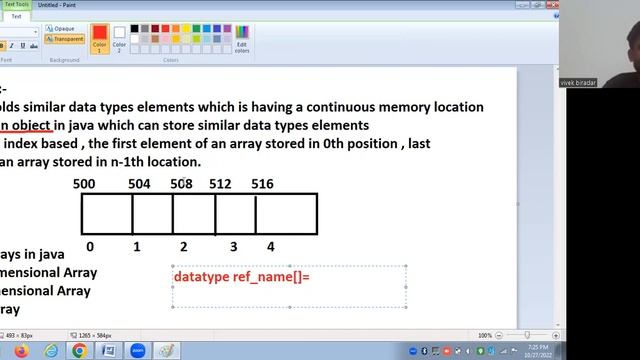Open the network signal tray icon

tap(504, 351)
